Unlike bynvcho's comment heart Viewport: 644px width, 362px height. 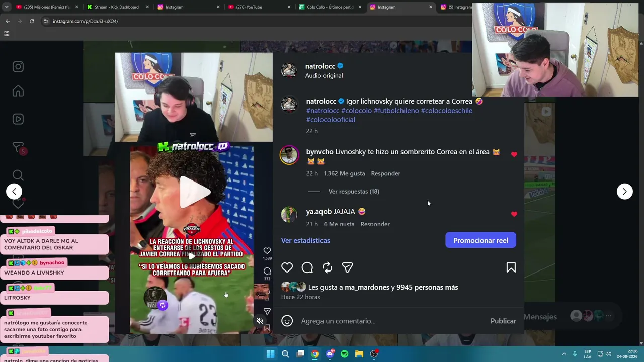pyautogui.click(x=514, y=154)
